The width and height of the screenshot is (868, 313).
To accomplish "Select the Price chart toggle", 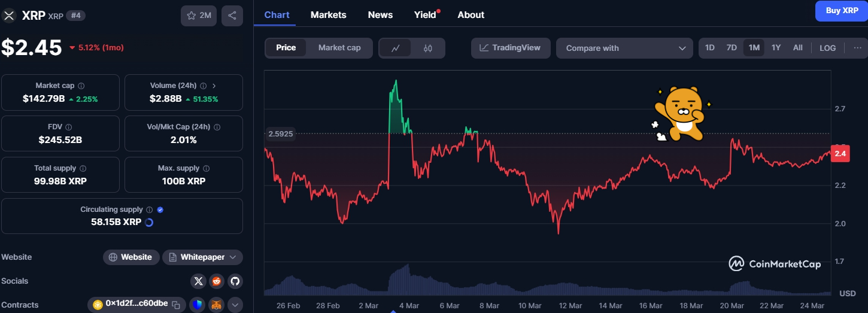I will 286,48.
